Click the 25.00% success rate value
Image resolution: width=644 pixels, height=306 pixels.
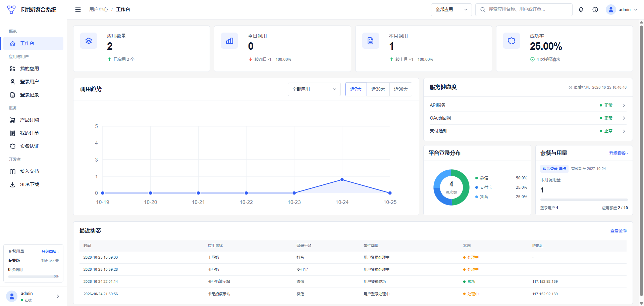(546, 46)
